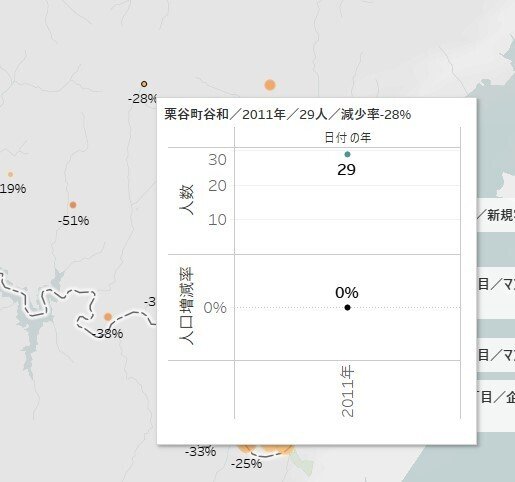Click the teal data point labeled 29
Viewport: 515px width, 482px height.
pos(347,154)
